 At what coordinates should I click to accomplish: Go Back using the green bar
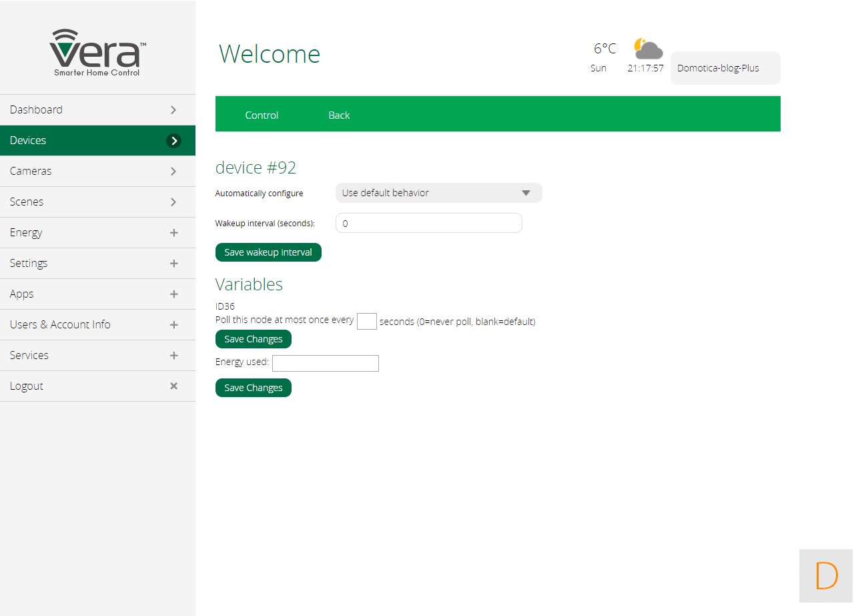click(339, 115)
